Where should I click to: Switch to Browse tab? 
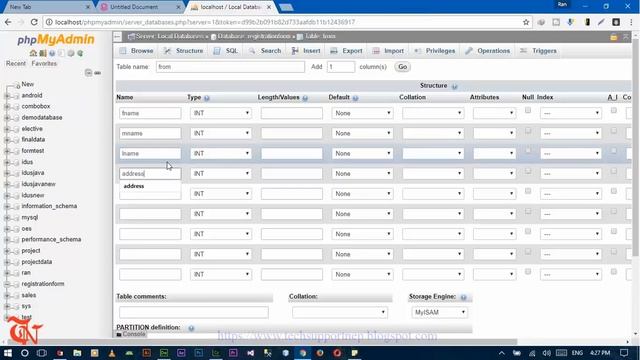tap(136, 51)
